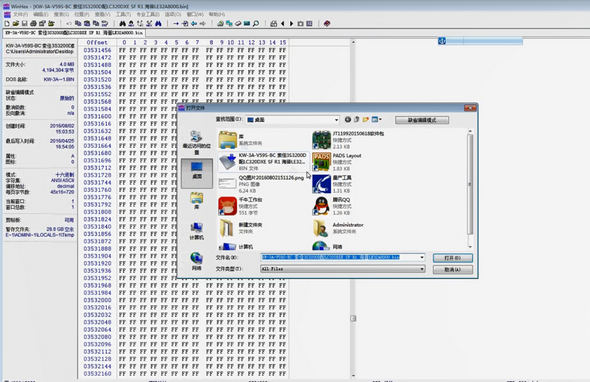This screenshot has width=590, height=382.
Task: Open the view menu icon in Open dialog
Action: tap(376, 119)
